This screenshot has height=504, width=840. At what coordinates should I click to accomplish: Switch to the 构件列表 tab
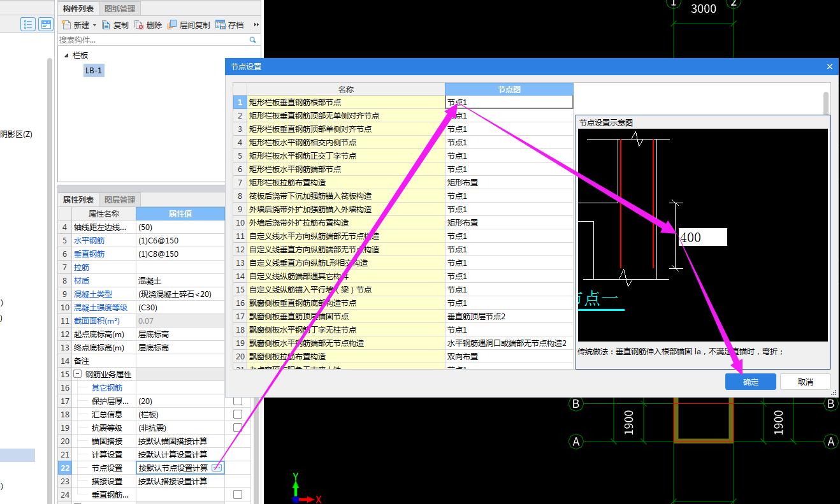(x=78, y=8)
